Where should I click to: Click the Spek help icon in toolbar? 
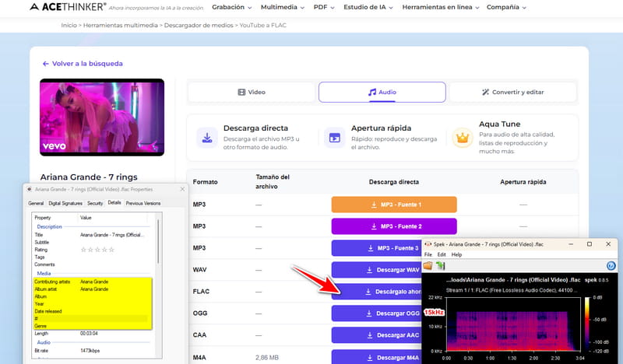611,265
